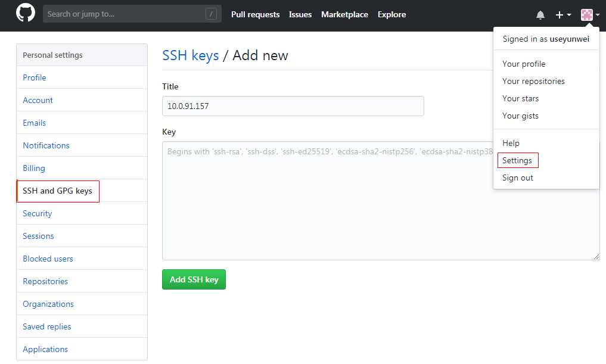Click the Personal settings header
This screenshot has height=364, width=606.
point(82,55)
